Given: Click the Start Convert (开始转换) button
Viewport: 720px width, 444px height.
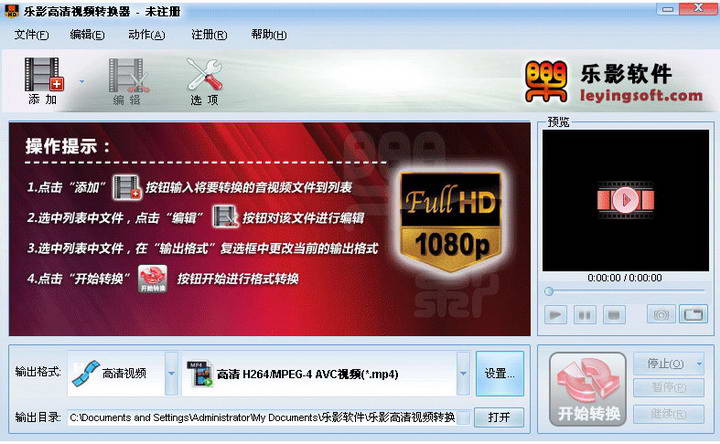Looking at the screenshot, I should [x=588, y=389].
